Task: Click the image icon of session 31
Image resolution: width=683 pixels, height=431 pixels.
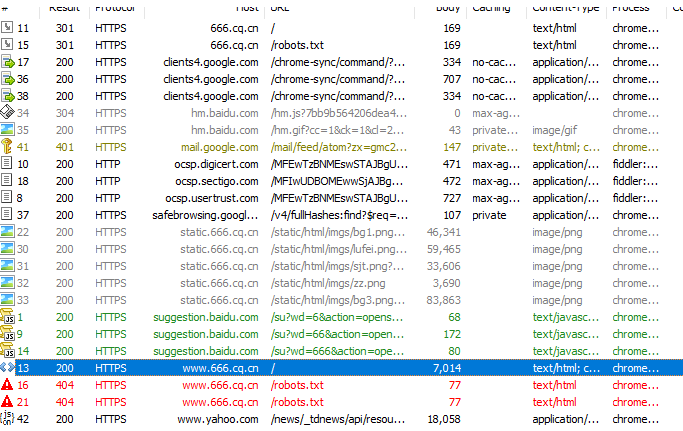Action: click(7, 265)
